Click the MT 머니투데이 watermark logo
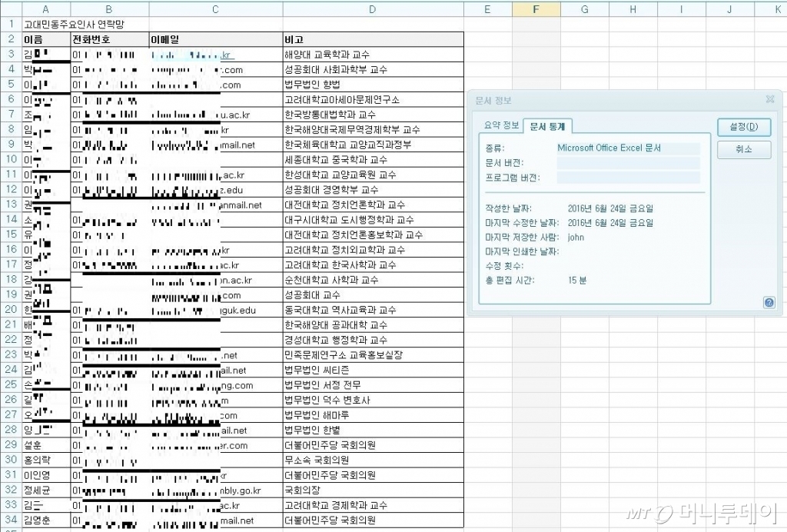787x532 pixels. (701, 514)
